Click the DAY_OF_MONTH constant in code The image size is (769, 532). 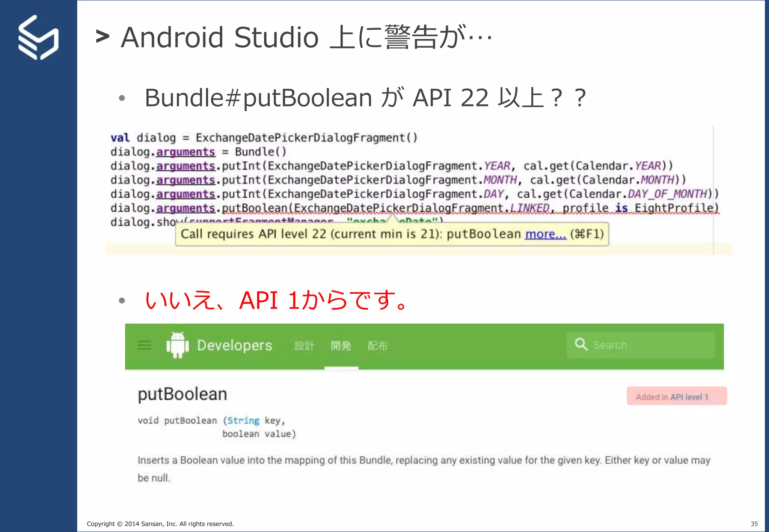pyautogui.click(x=667, y=194)
